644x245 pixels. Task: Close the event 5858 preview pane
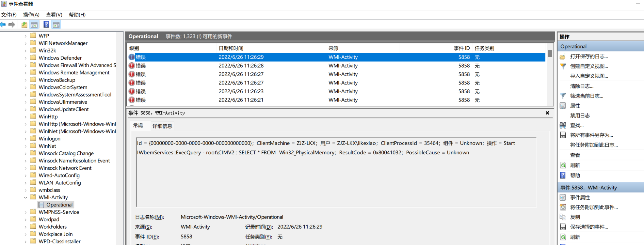[x=547, y=113]
